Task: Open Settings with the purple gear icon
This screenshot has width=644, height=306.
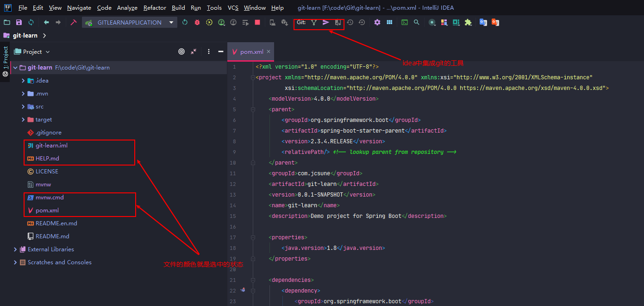Action: point(377,22)
